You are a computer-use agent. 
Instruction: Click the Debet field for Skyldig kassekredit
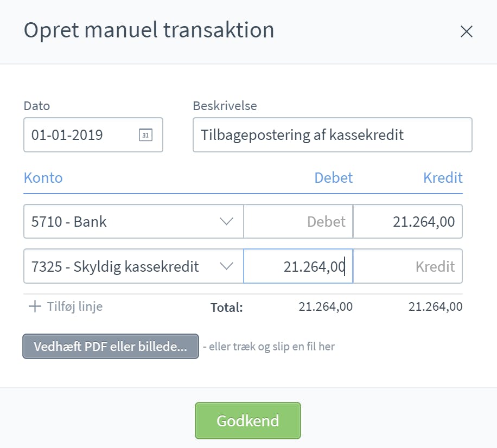click(298, 266)
